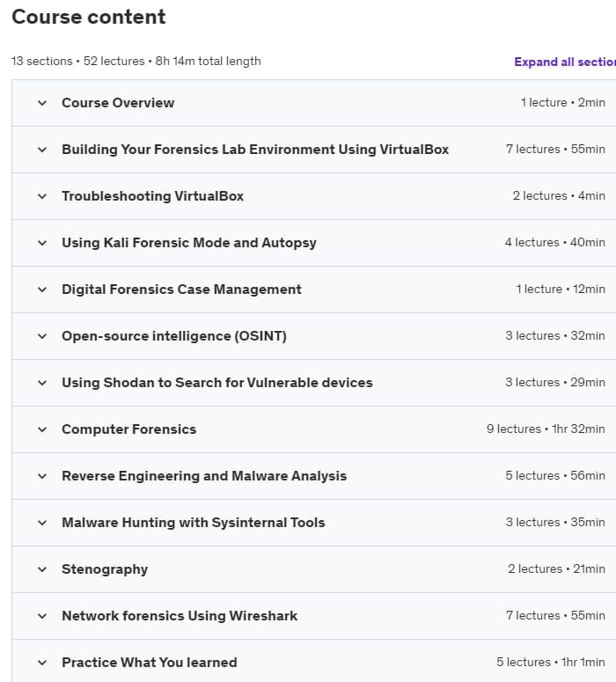This screenshot has height=682, width=616.
Task: Click the Expand all sections link
Action: [x=565, y=62]
